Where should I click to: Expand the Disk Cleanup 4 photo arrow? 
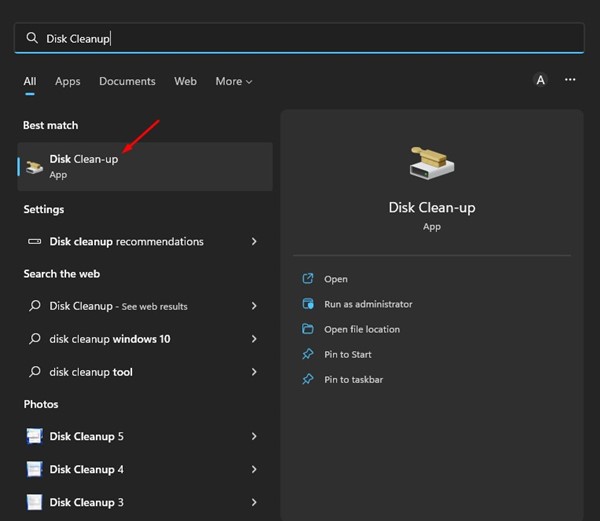254,469
